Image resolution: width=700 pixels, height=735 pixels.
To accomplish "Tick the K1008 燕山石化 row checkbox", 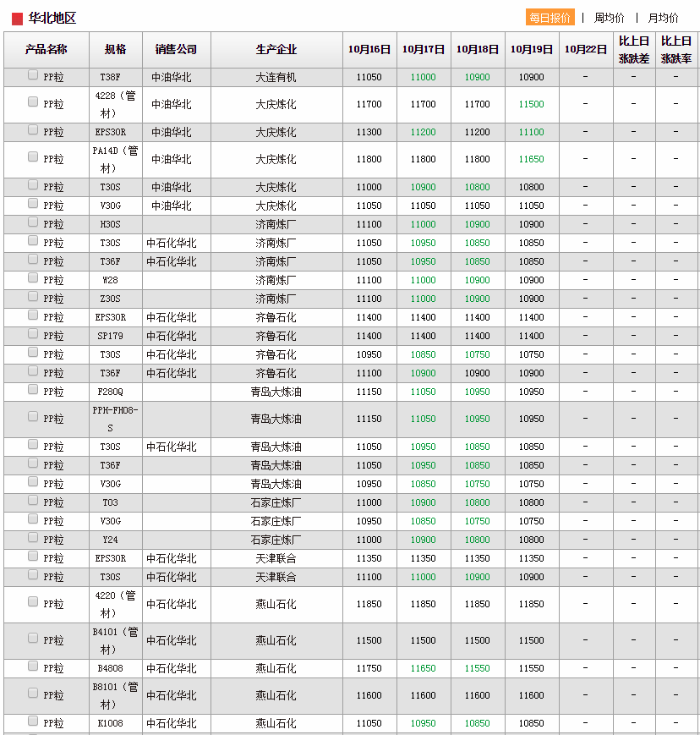I will [33, 721].
